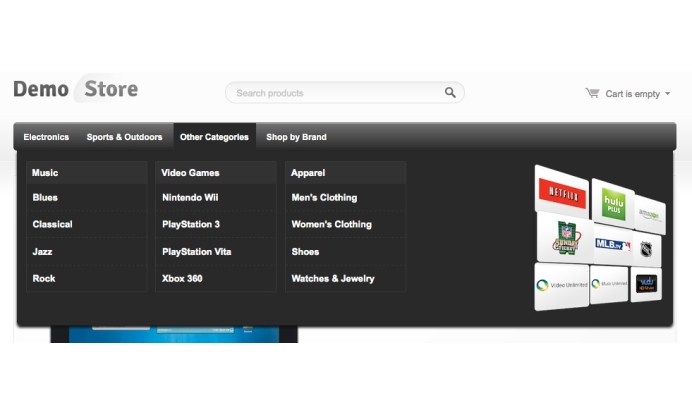Expand the Cart is empty dropdown arrow
Viewport: 692px width, 415px height.
pyautogui.click(x=667, y=94)
